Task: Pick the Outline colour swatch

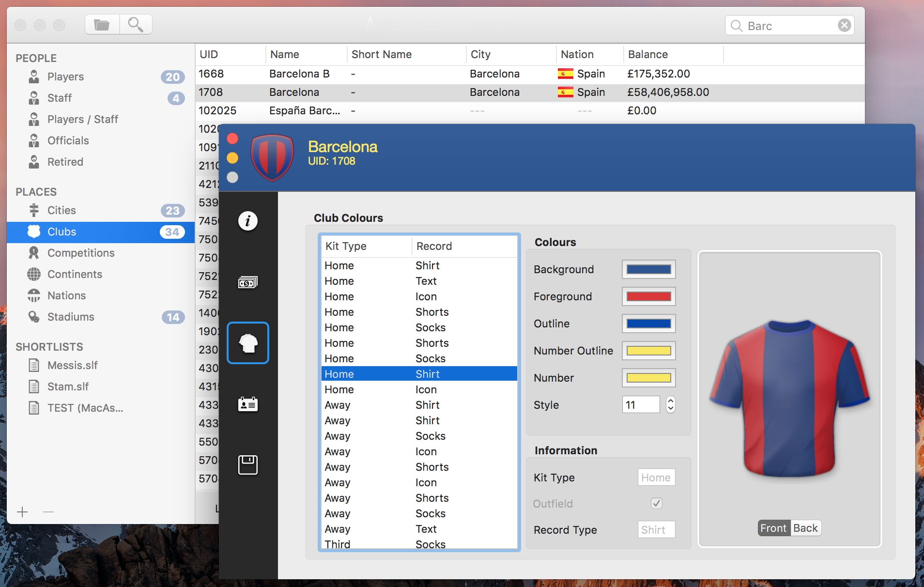Action: [x=649, y=324]
